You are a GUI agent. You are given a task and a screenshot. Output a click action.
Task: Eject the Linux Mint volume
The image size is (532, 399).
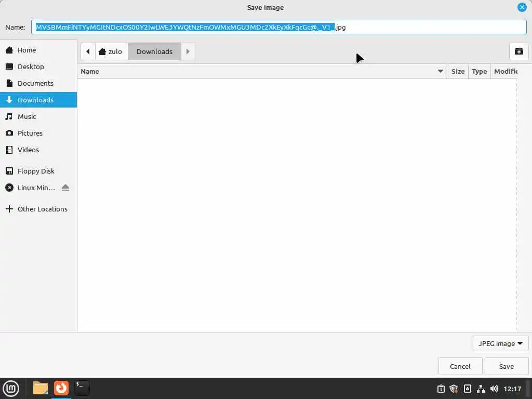(65, 188)
